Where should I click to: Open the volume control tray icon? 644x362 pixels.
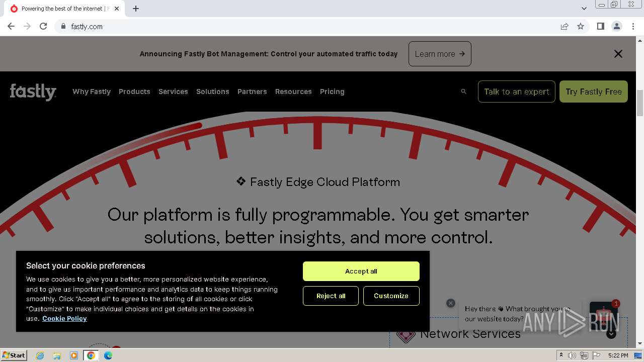tap(572, 355)
